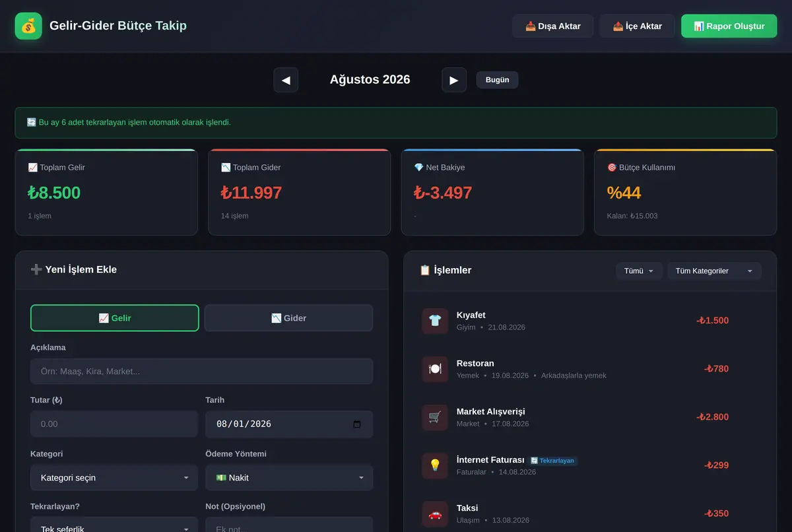Image resolution: width=792 pixels, height=532 pixels.
Task: Click the Kalan: ₺15.003 remaining text
Action: 632,216
